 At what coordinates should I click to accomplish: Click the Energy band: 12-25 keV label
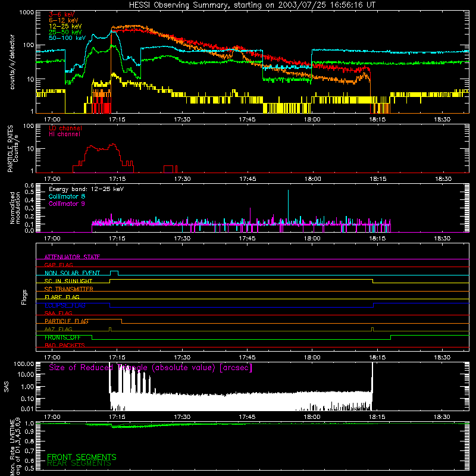[86, 189]
